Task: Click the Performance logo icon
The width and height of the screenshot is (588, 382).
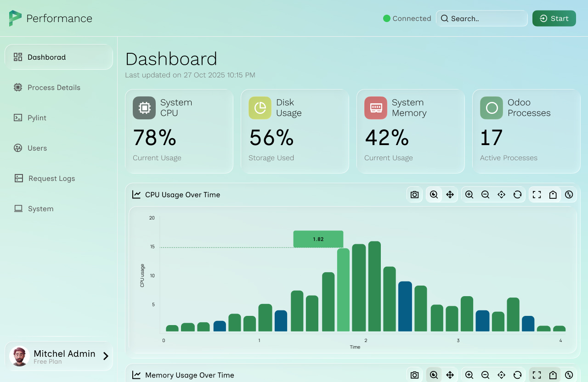Action: tap(15, 18)
